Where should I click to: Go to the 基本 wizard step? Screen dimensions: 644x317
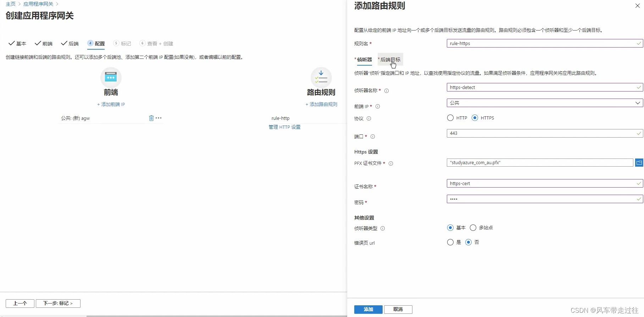click(17, 44)
